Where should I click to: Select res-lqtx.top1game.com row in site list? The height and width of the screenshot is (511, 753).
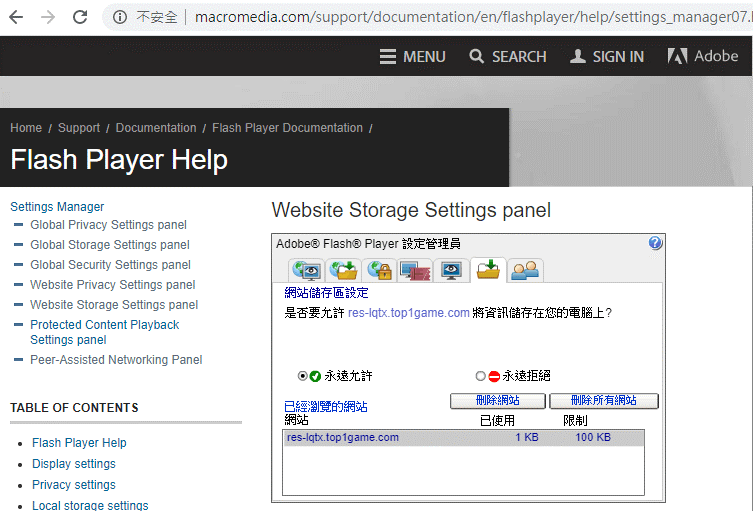[x=463, y=438]
